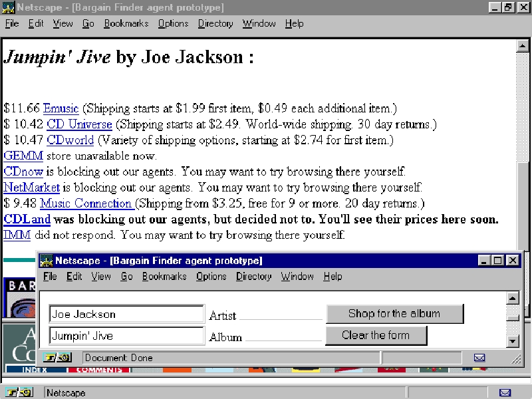Open Bookmarks menu in front Bargain Finder window
The height and width of the screenshot is (399, 532).
164,277
